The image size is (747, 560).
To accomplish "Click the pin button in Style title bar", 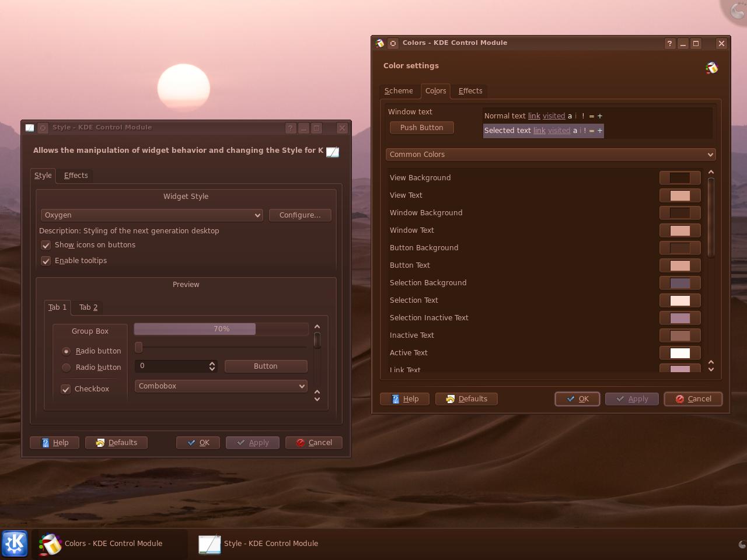I will [43, 128].
